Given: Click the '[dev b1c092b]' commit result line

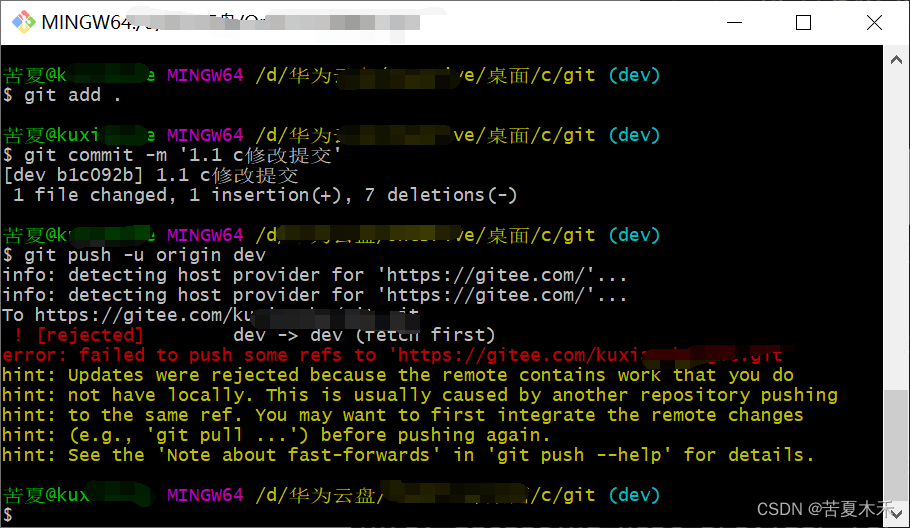Looking at the screenshot, I should pos(151,175).
